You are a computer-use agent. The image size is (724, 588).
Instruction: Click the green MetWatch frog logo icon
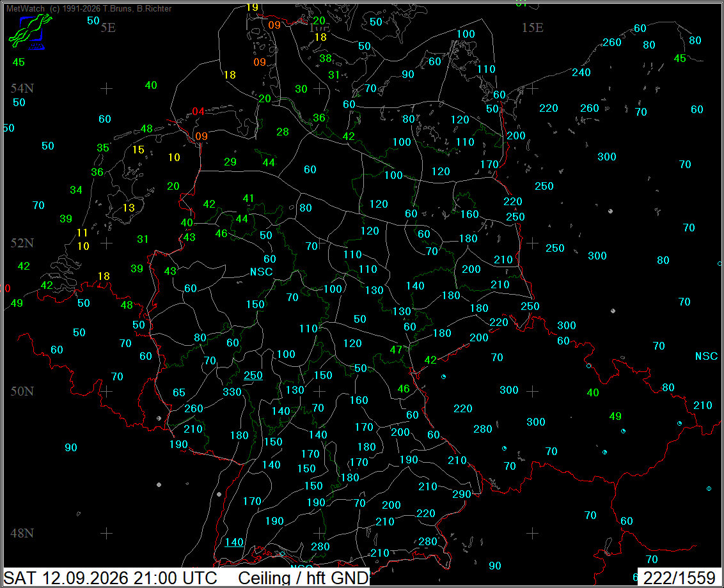pyautogui.click(x=30, y=31)
